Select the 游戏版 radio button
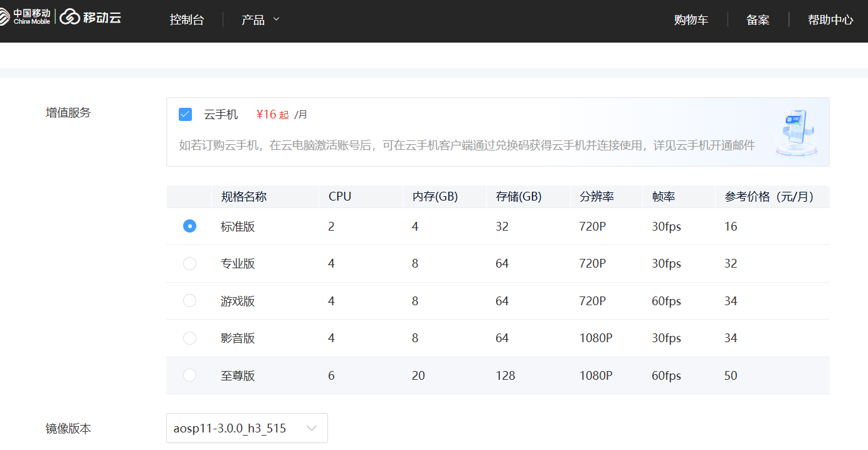868x450 pixels. tap(189, 301)
